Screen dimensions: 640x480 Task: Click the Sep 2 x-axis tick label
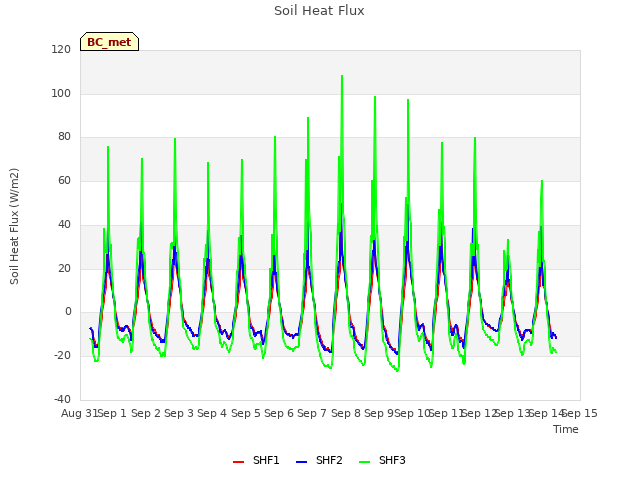point(146,413)
